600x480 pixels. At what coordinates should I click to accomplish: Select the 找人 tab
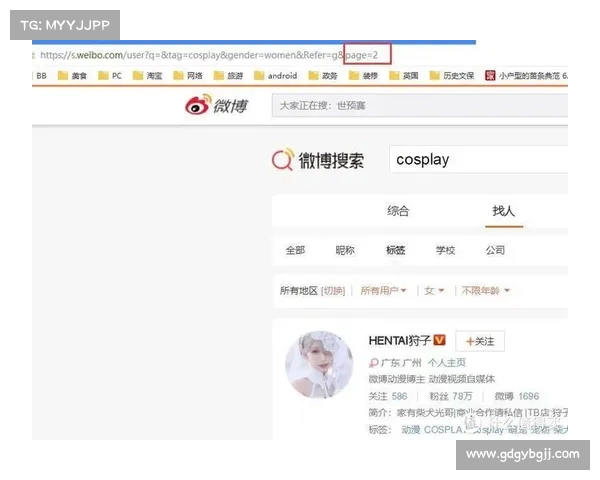[x=503, y=211]
